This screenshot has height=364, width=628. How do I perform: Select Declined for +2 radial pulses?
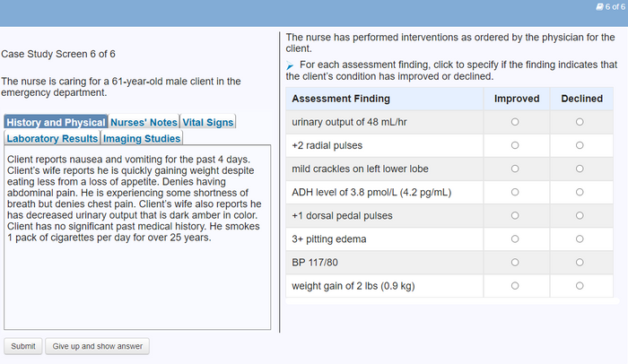[580, 145]
